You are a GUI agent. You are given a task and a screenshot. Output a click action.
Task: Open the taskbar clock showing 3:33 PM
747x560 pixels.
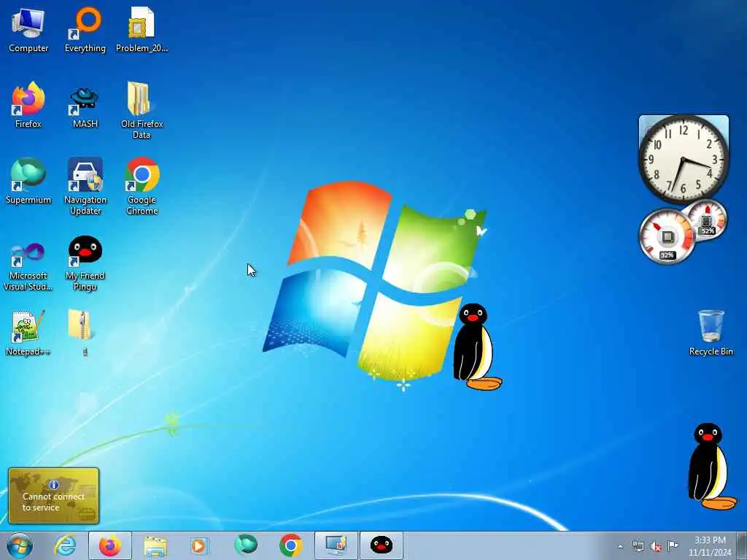710,546
